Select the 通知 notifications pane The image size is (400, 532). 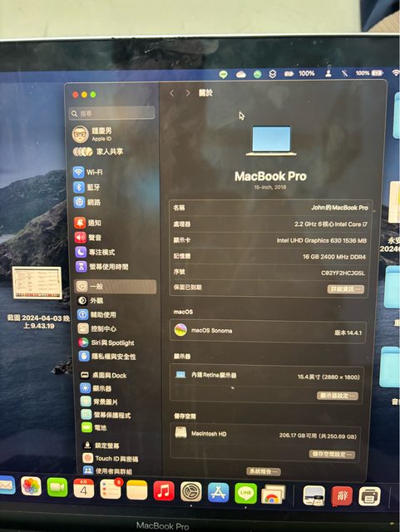coord(87,223)
